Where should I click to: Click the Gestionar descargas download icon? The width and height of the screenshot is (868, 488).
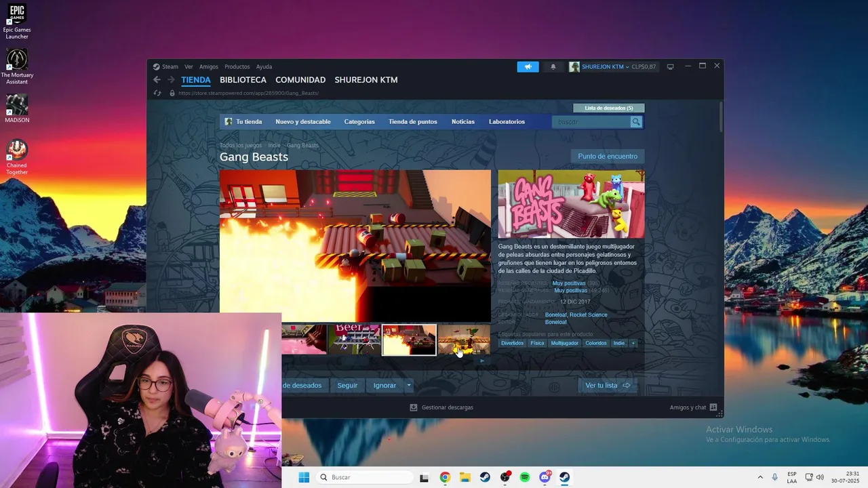(x=414, y=407)
